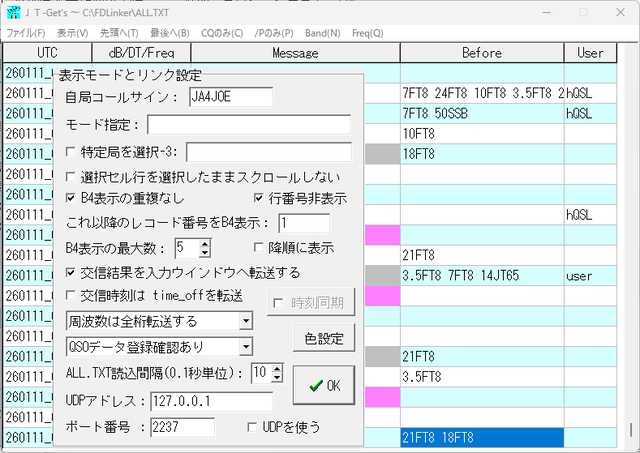Click the '18FT8' Before cell
This screenshot has width=640, height=453.
(x=482, y=154)
